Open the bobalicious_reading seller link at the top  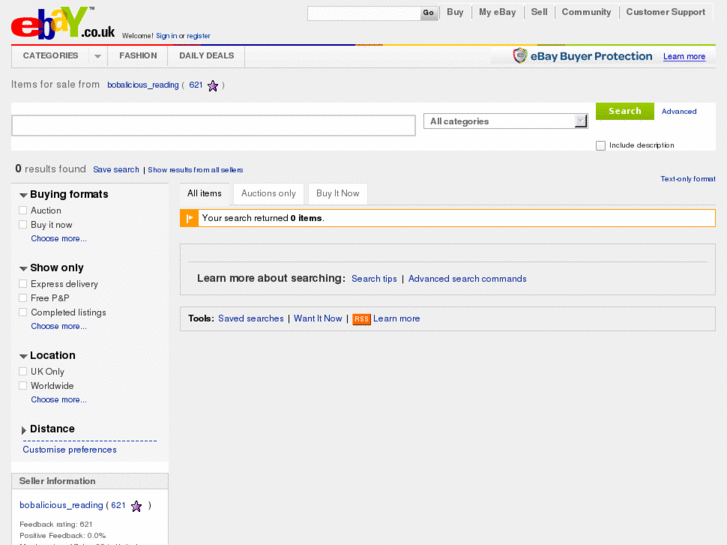pos(143,85)
